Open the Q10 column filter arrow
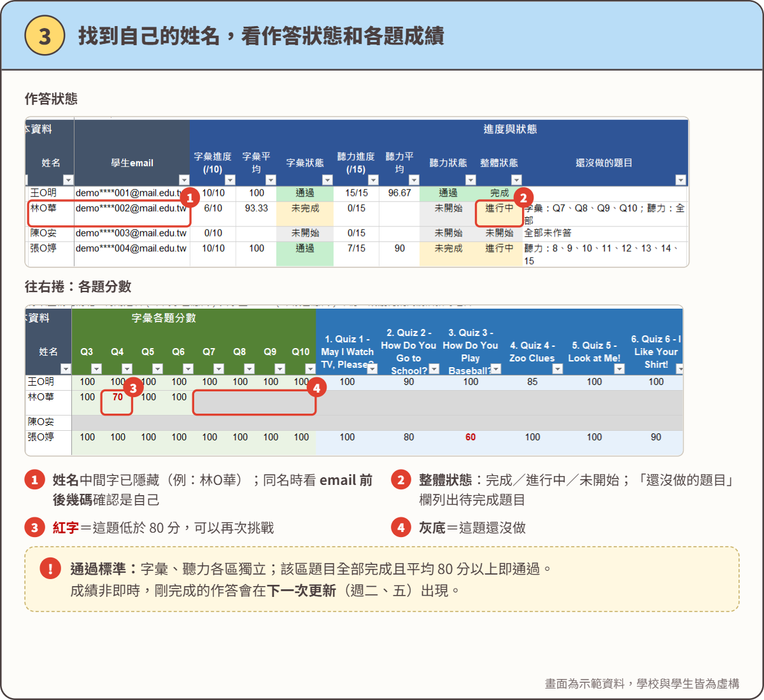764x700 pixels. click(310, 369)
